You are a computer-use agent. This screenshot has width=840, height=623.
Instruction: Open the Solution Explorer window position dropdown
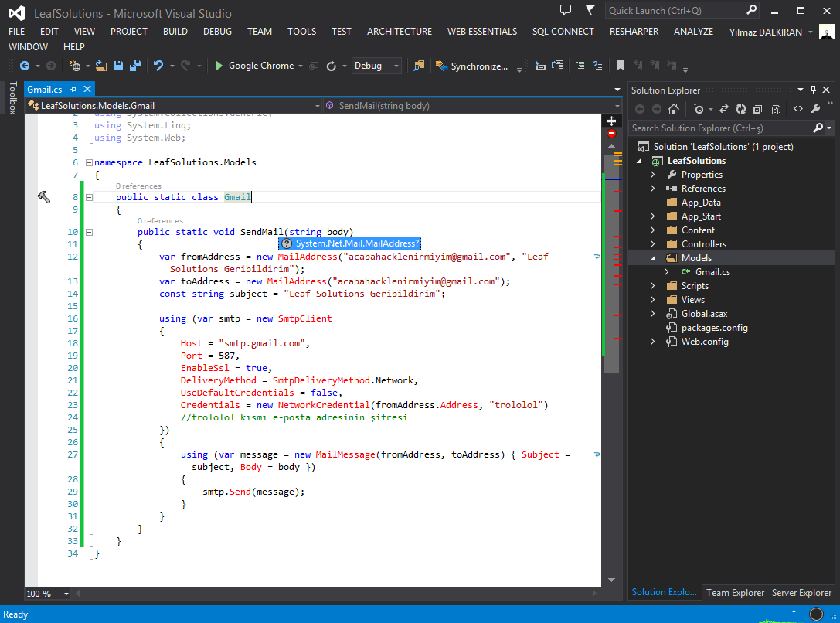tap(801, 90)
